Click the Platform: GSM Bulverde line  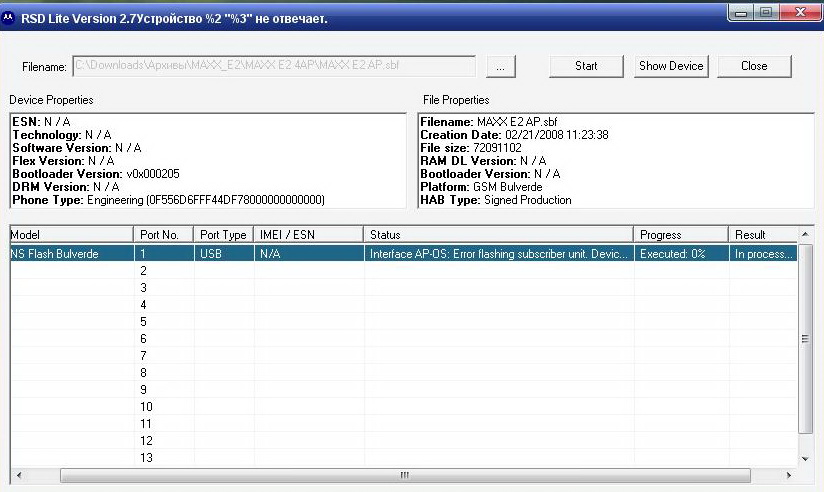(481, 187)
